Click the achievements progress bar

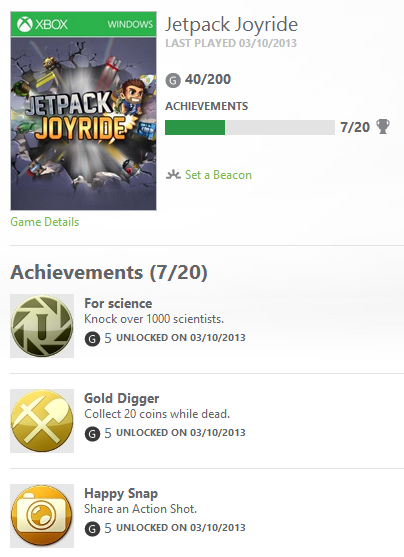(250, 128)
